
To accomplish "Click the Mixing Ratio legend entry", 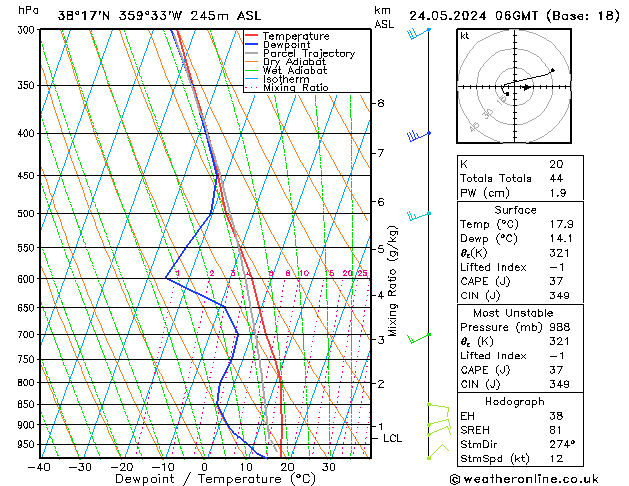I will pyautogui.click(x=287, y=88).
